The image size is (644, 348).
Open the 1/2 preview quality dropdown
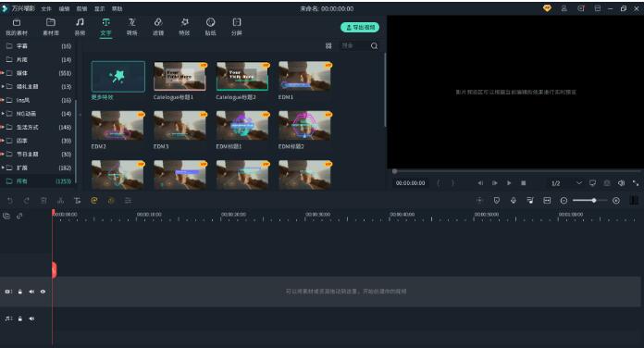pos(567,183)
